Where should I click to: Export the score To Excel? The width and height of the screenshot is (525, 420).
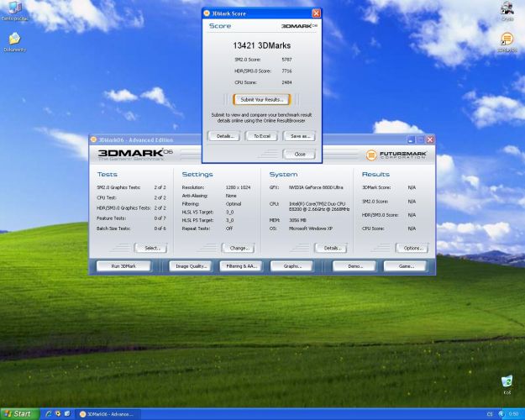(262, 136)
